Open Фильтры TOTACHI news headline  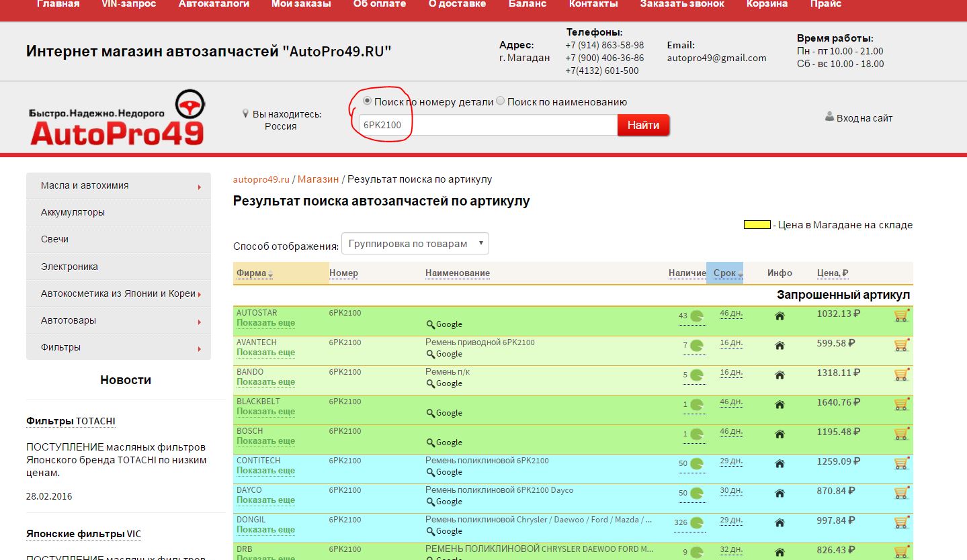[71, 421]
